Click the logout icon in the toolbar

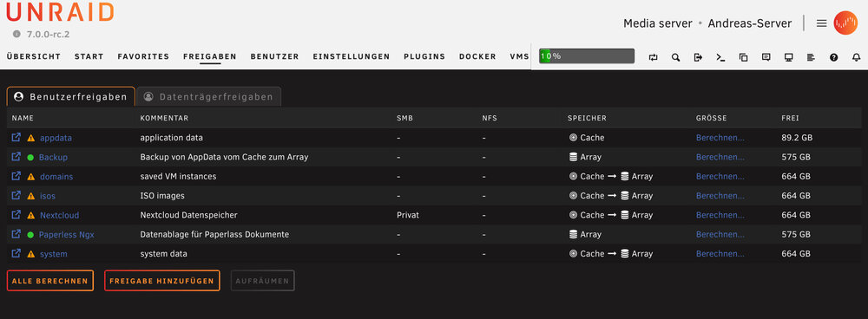(698, 57)
